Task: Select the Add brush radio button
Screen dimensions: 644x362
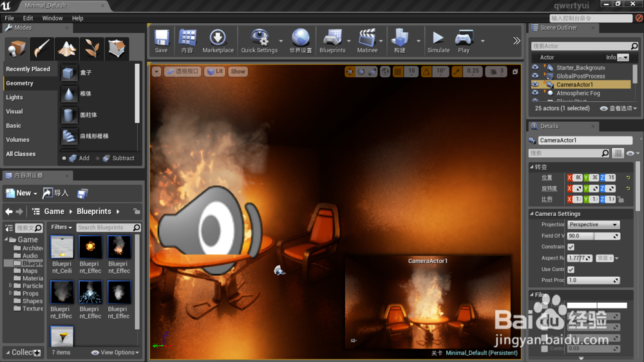Action: pyautogui.click(x=64, y=158)
